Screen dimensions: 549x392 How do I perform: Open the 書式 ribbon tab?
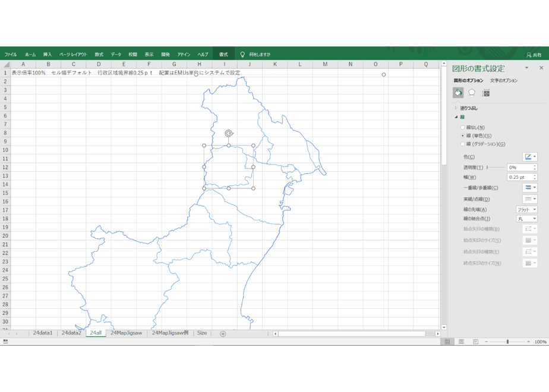pyautogui.click(x=223, y=55)
